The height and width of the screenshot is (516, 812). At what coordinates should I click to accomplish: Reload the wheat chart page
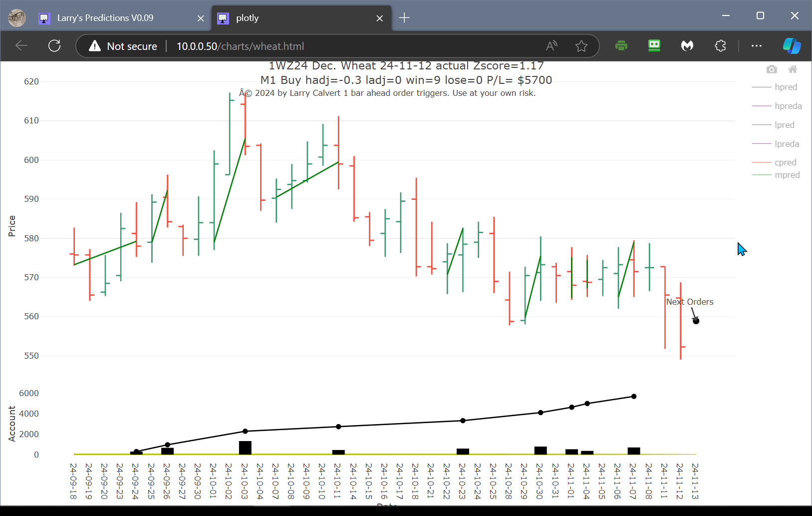(x=54, y=46)
